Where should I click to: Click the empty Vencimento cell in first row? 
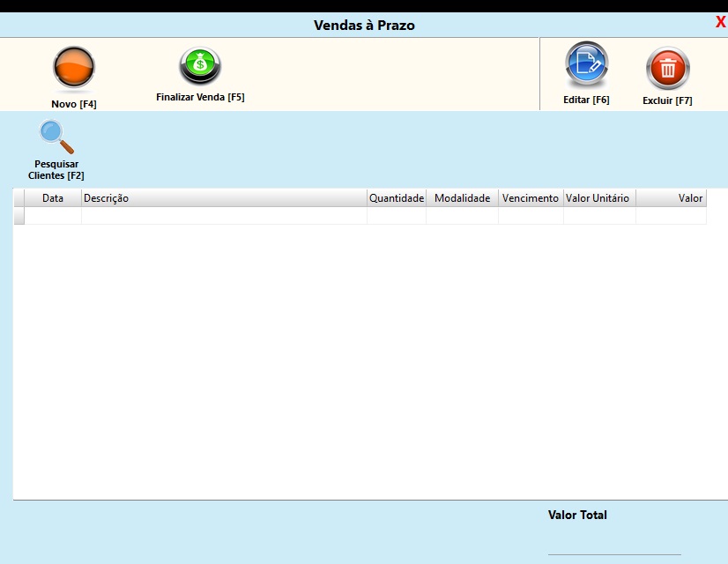pyautogui.click(x=531, y=216)
